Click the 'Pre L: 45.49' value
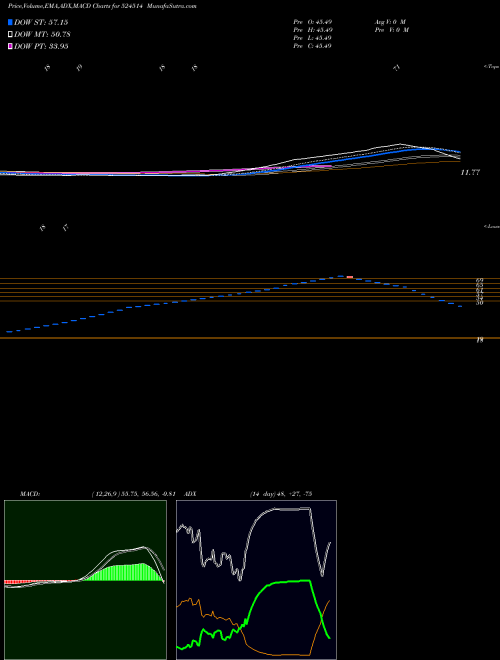This screenshot has width=500, height=660. click(x=313, y=38)
